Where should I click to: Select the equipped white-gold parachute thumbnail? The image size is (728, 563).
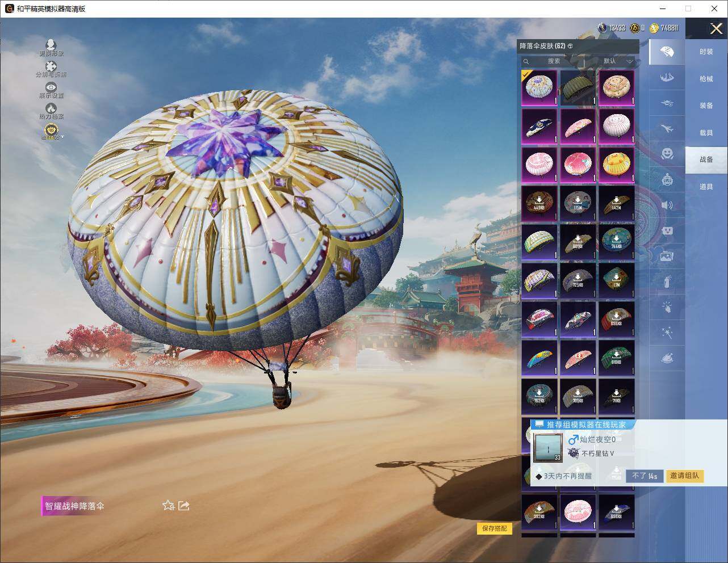(539, 87)
